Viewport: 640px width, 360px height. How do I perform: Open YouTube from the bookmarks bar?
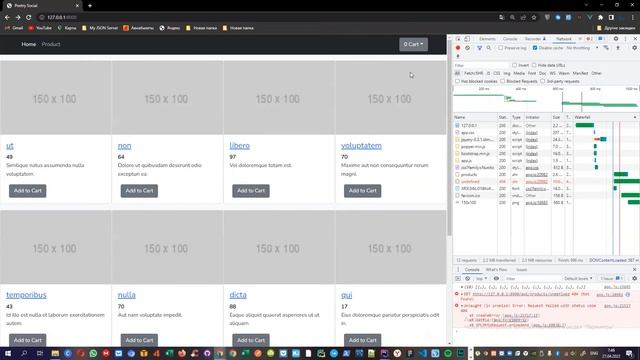pos(40,28)
